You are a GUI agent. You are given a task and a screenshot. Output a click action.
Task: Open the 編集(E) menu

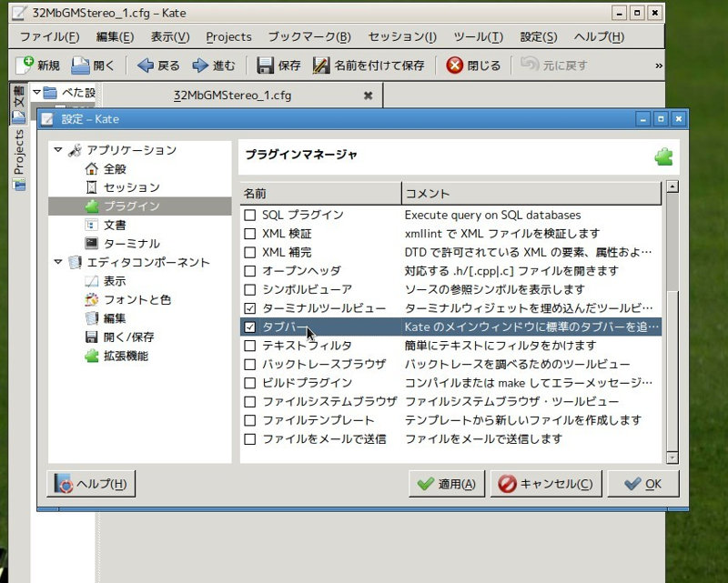pos(115,36)
